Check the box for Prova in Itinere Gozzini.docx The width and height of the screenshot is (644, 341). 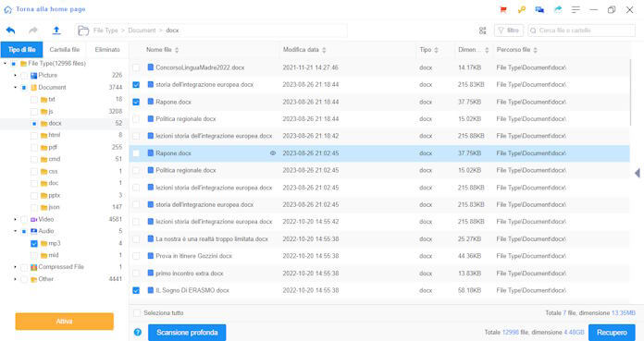point(136,256)
